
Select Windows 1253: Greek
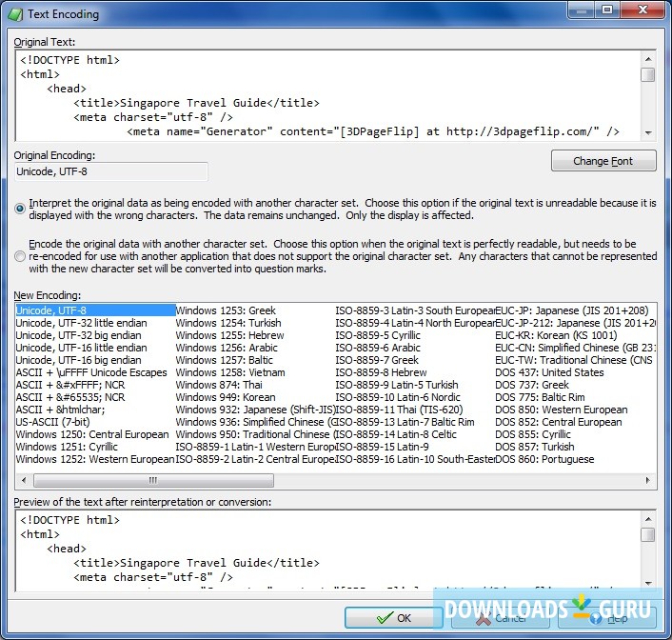coord(226,310)
